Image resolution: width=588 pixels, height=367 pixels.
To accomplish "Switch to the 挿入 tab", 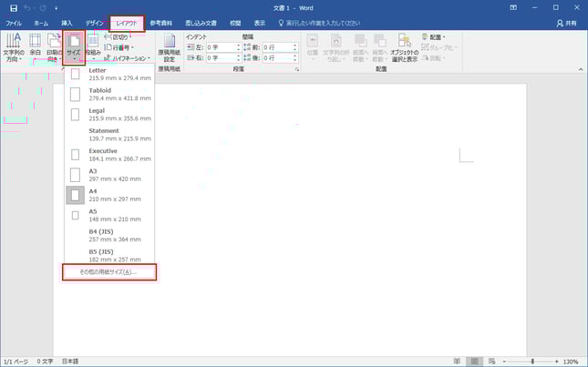I will pos(67,23).
